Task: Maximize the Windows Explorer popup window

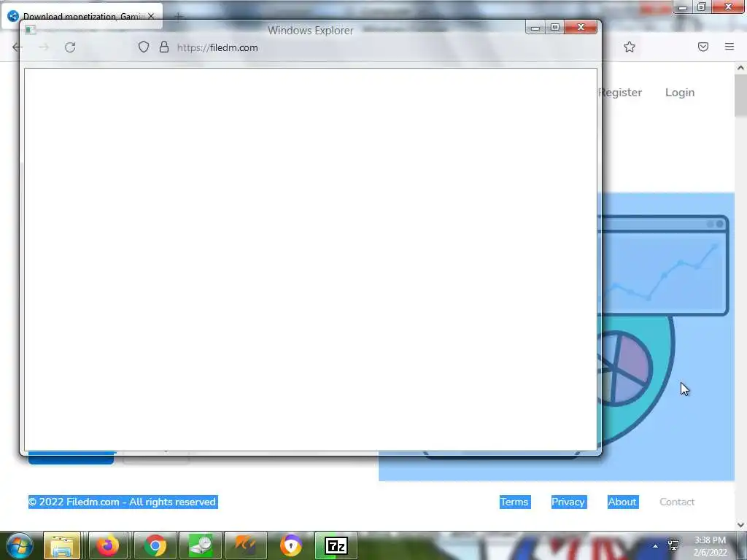Action: [x=554, y=27]
